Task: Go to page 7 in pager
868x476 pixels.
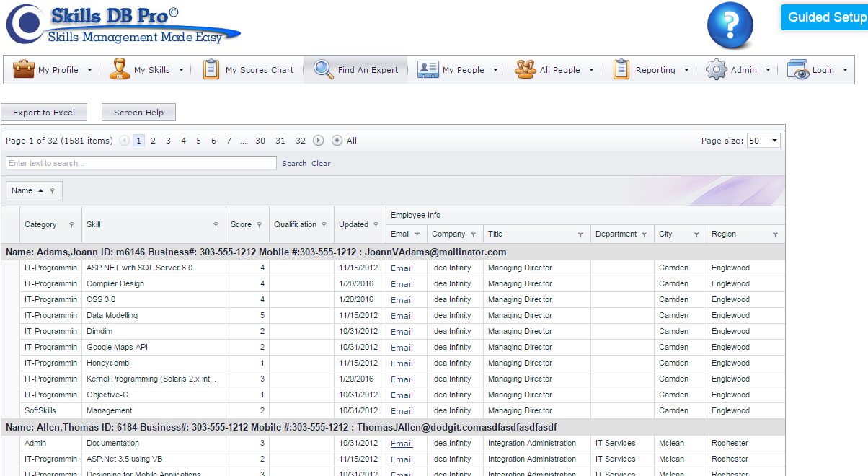Action: coord(229,141)
